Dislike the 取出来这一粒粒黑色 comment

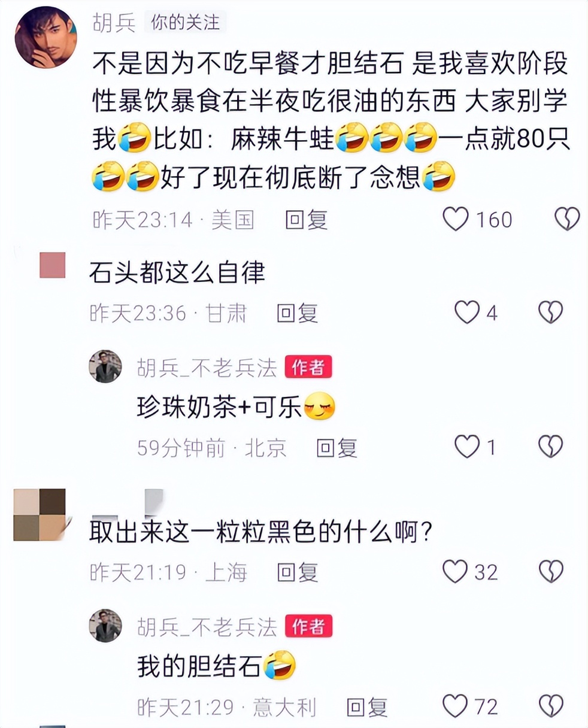coord(550,572)
